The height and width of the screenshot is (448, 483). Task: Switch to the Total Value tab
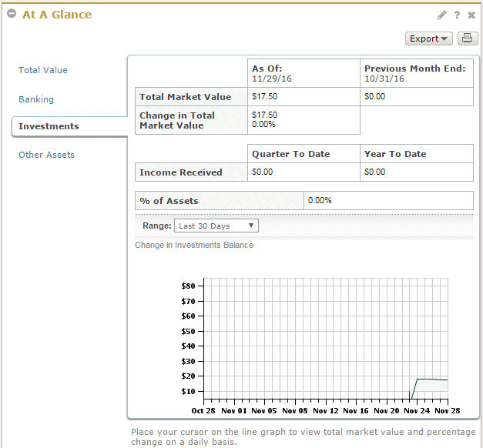pyautogui.click(x=43, y=70)
